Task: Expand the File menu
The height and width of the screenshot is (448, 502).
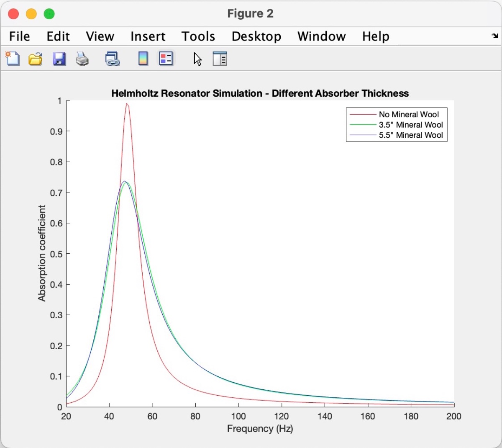Action: point(19,36)
